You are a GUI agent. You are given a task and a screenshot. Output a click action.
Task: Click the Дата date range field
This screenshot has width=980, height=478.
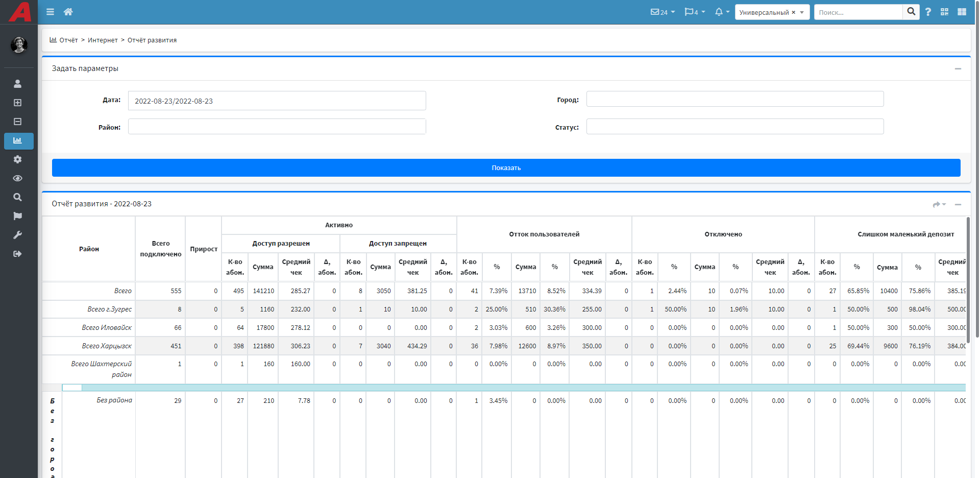[277, 101]
